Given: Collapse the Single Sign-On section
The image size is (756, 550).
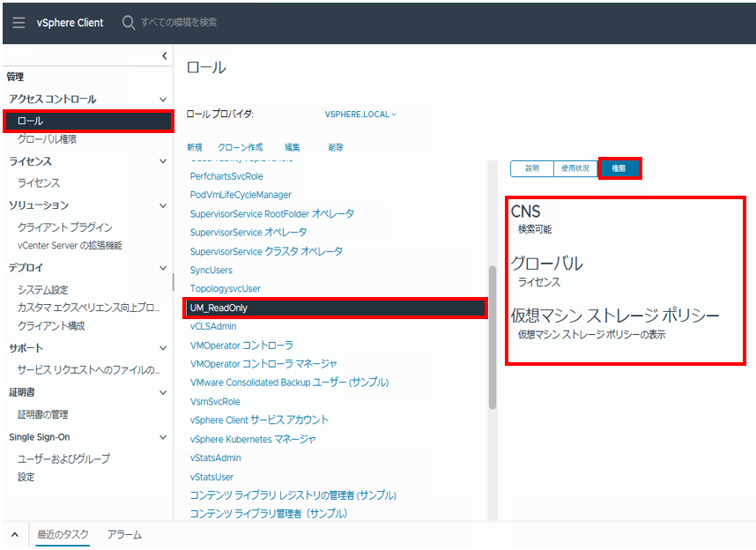Looking at the screenshot, I should tap(163, 437).
